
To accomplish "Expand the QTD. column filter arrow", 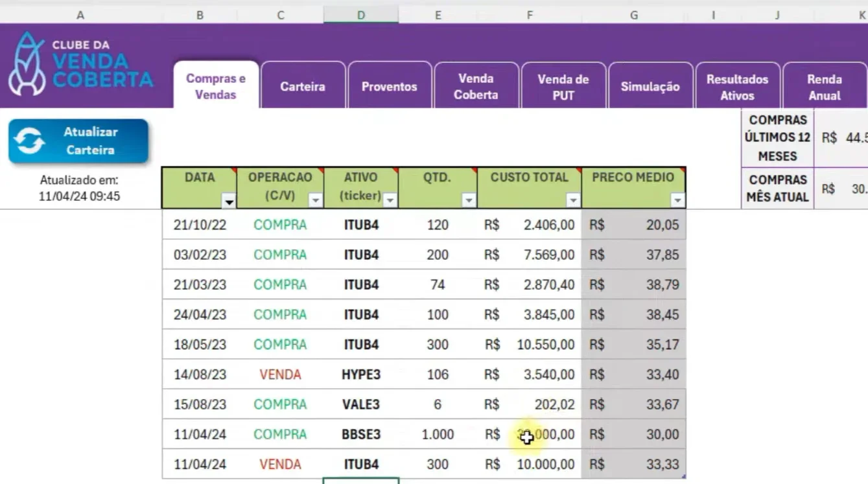I will (469, 201).
